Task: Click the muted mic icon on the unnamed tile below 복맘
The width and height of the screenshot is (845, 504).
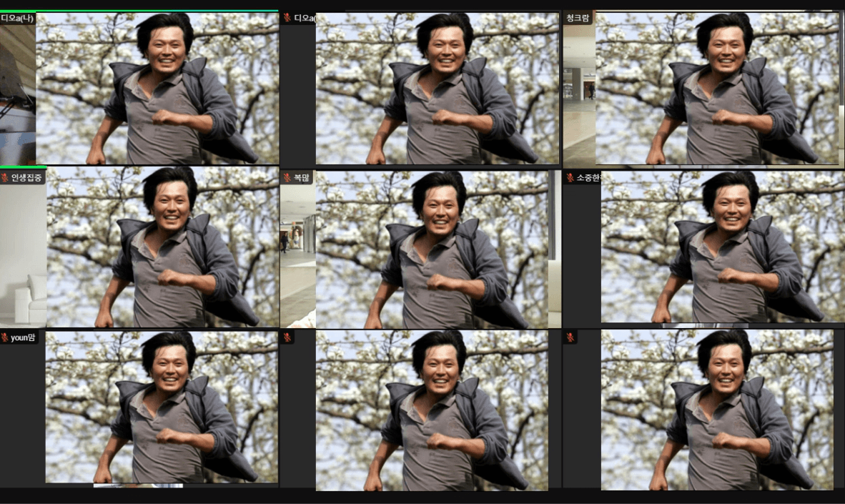Action: pyautogui.click(x=287, y=337)
